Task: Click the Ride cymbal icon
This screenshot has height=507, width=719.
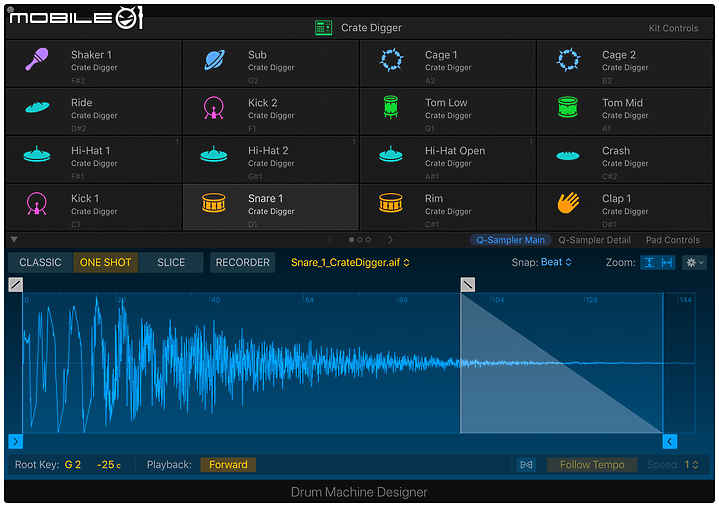Action: click(37, 107)
